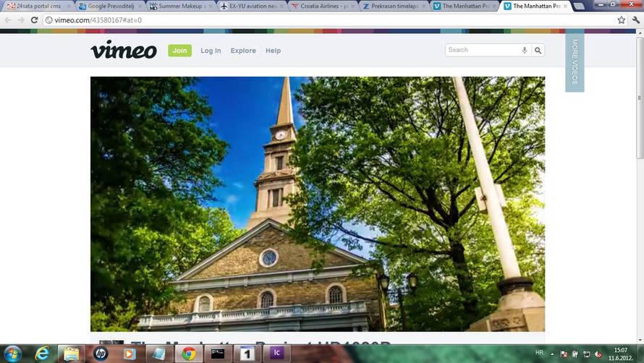
Task: Switch to the EX-YU aviation news tab
Action: click(252, 7)
